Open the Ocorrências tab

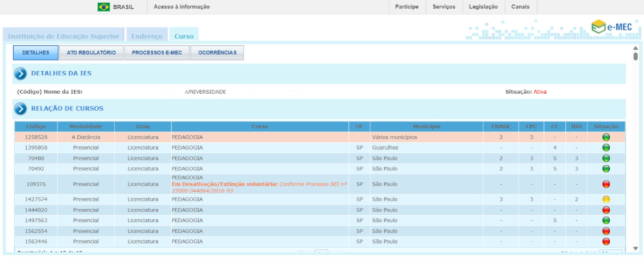[x=217, y=53]
